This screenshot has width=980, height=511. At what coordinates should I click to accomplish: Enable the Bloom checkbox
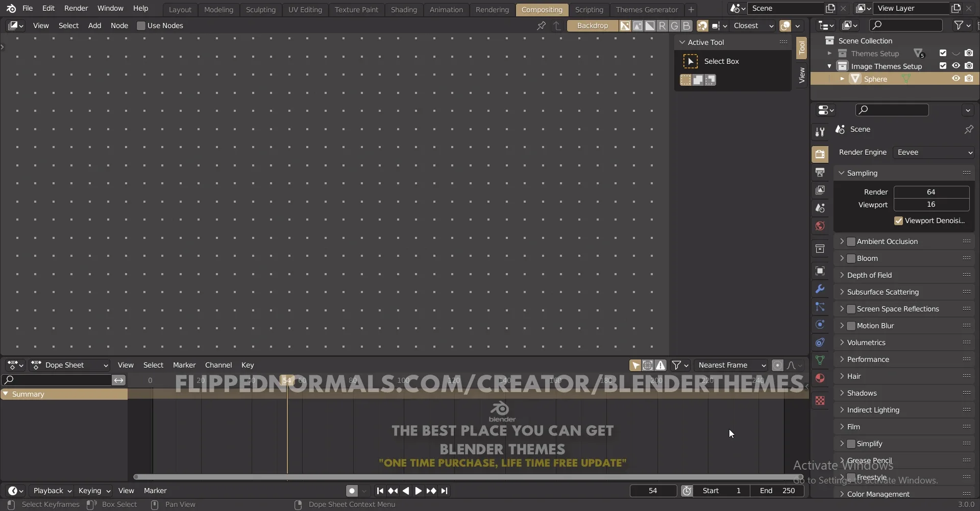click(x=851, y=258)
